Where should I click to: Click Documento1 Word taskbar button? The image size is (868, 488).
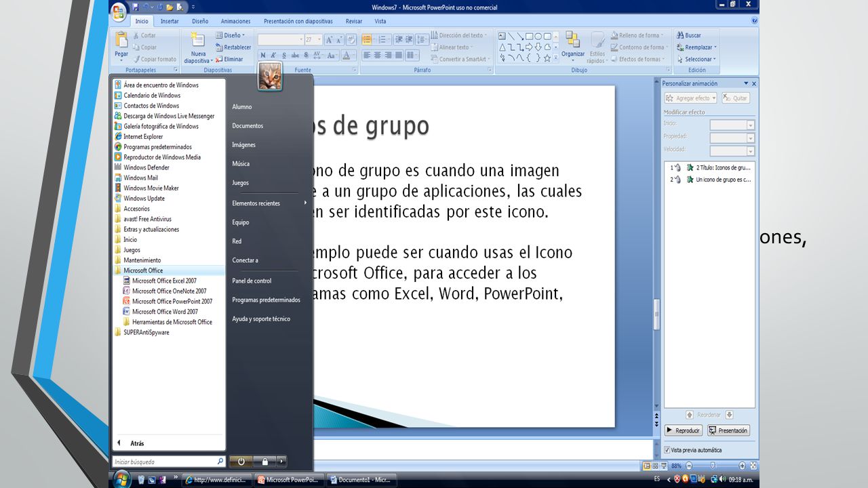coord(360,479)
